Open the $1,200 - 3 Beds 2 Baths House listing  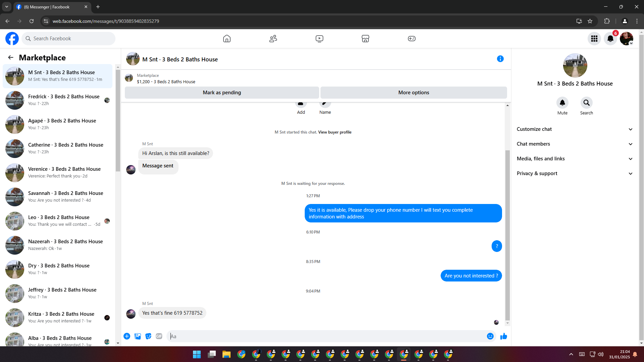tap(166, 82)
